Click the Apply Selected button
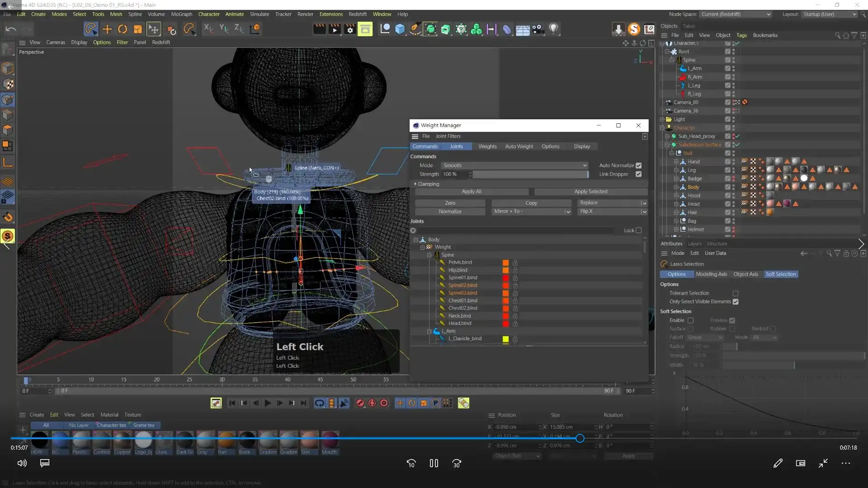 tap(590, 192)
